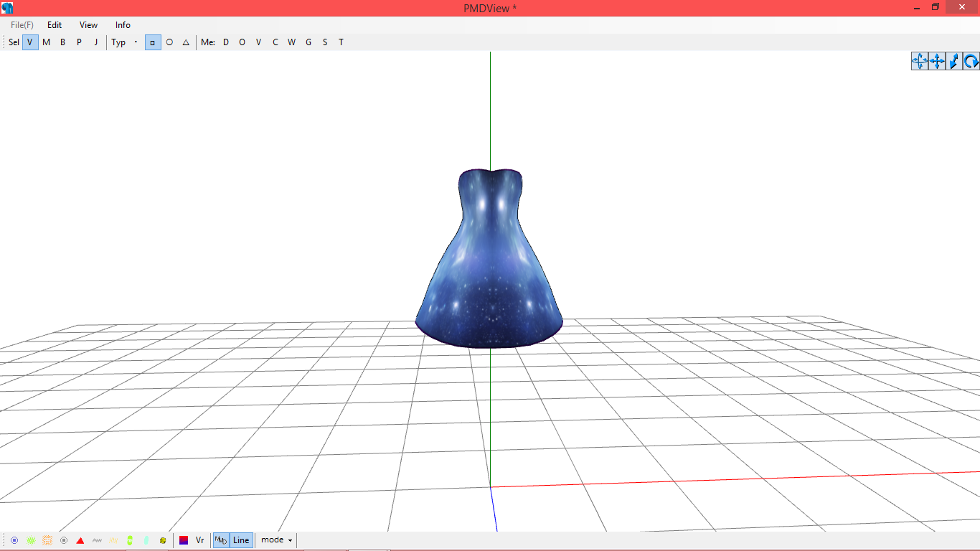
Task: Toggle the yellow hatch lines icon
Action: coord(113,540)
